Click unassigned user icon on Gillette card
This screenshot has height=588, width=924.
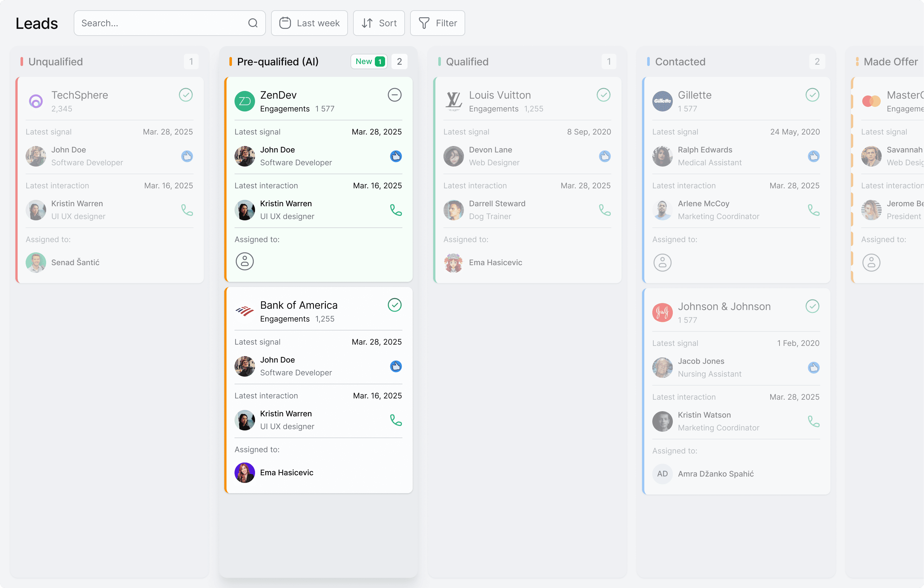[x=662, y=263]
